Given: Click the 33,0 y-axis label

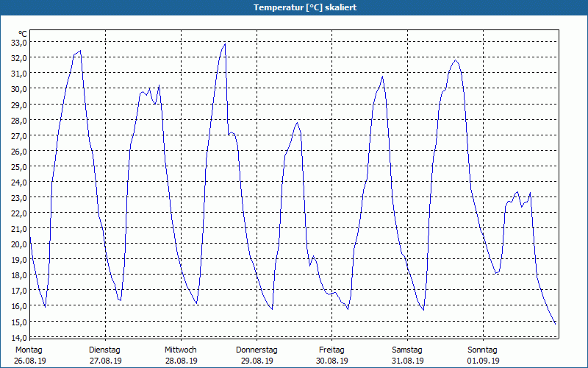Looking at the screenshot, I should [x=19, y=43].
